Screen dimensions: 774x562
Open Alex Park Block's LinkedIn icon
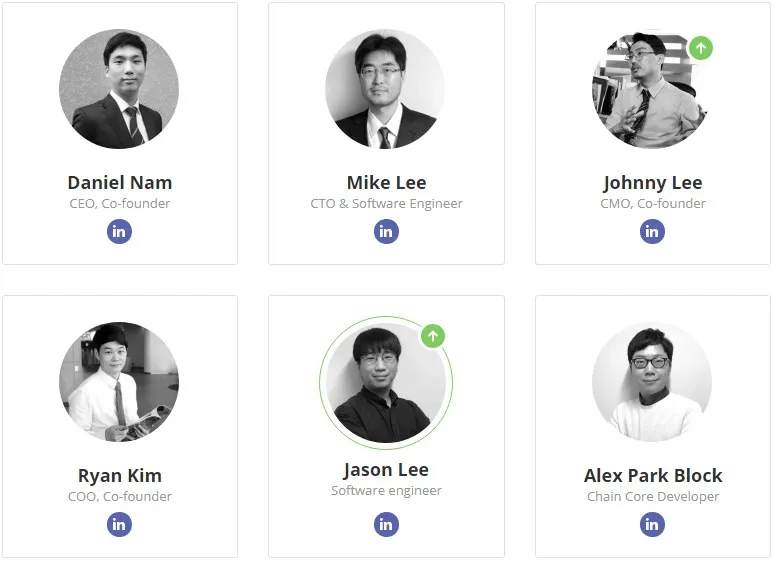(x=652, y=524)
